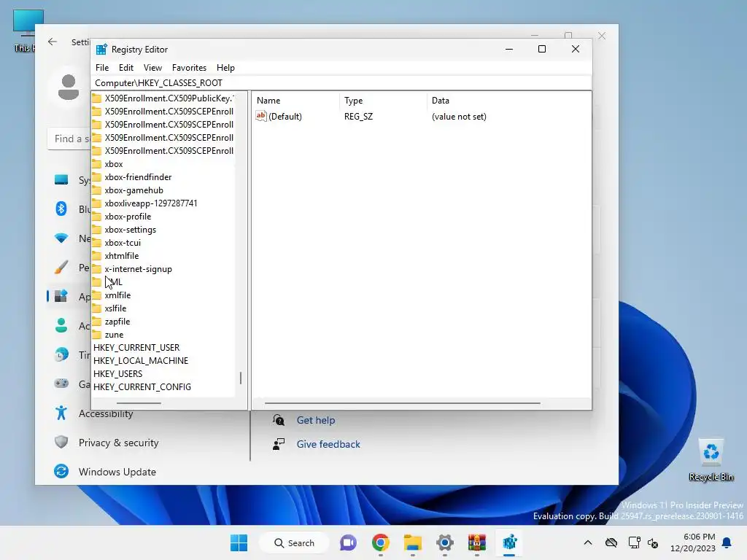747x560 pixels.
Task: Open Windows Update in Settings sidebar
Action: (117, 472)
